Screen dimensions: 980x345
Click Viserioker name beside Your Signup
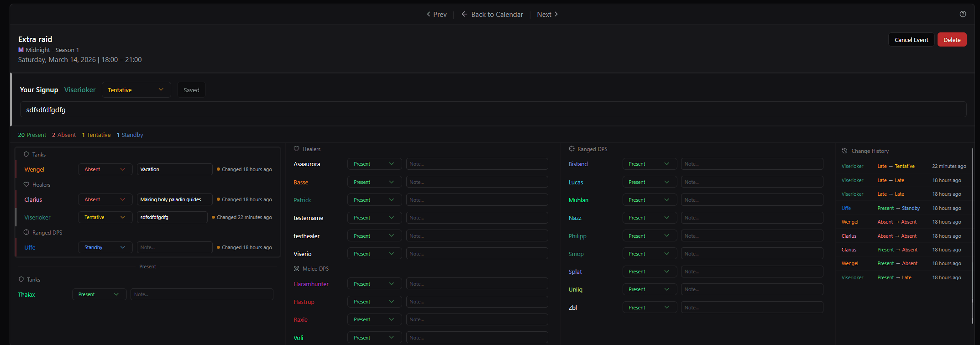click(80, 89)
